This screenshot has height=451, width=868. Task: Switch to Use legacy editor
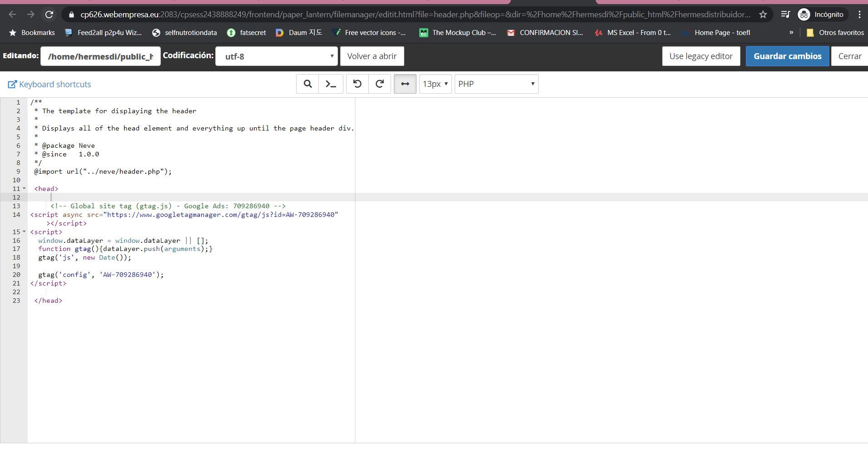tap(701, 56)
